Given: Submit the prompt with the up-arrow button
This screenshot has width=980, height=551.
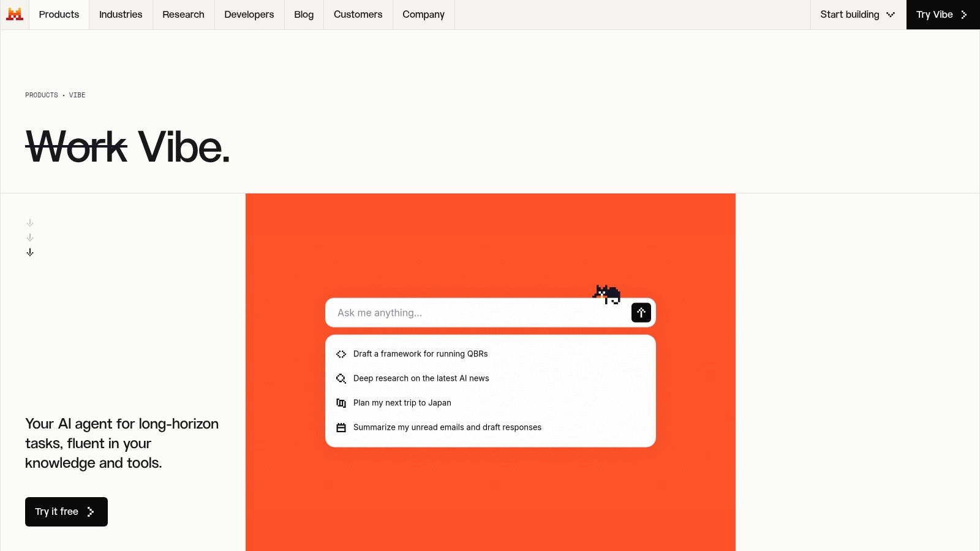Looking at the screenshot, I should pyautogui.click(x=641, y=313).
